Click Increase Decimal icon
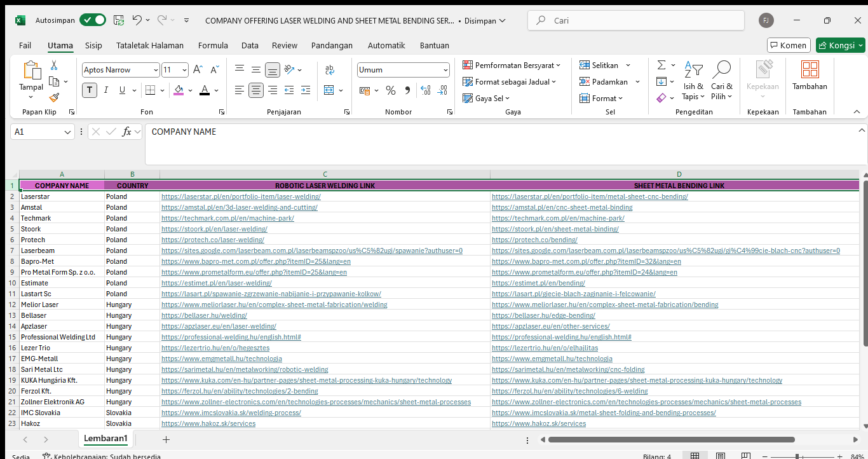This screenshot has height=459, width=868. pos(426,90)
